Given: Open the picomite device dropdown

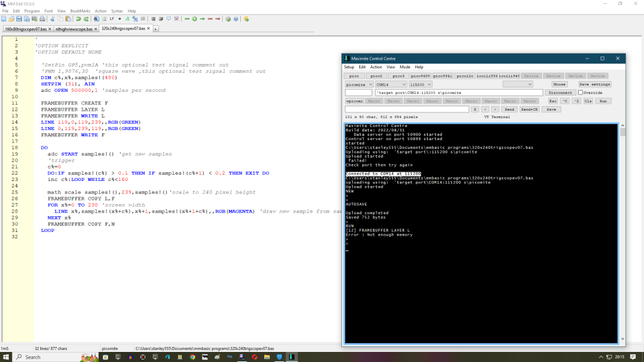Looking at the screenshot, I should [x=359, y=84].
